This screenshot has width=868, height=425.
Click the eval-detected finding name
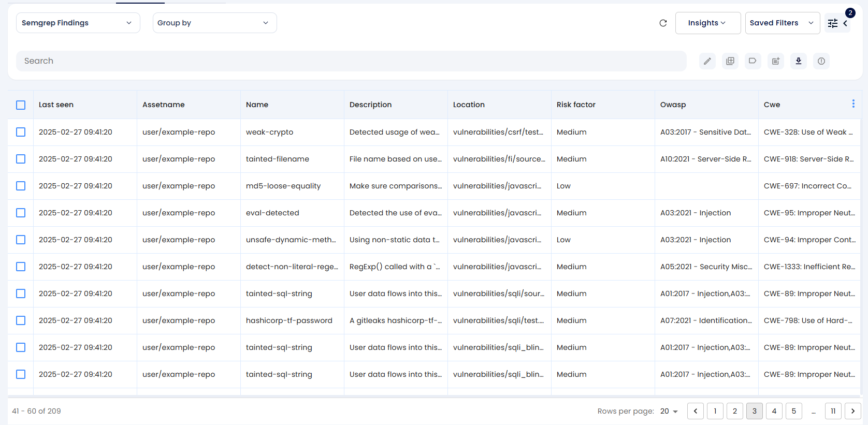click(x=272, y=213)
